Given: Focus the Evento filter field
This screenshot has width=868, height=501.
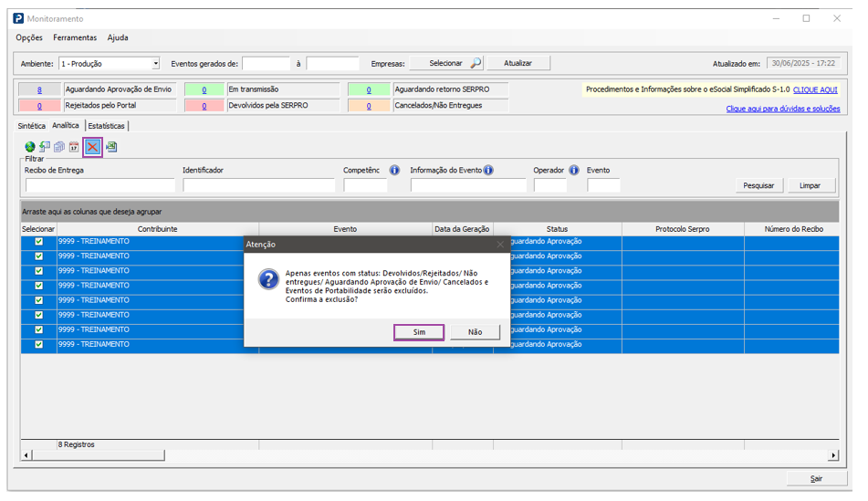Looking at the screenshot, I should tap(603, 185).
